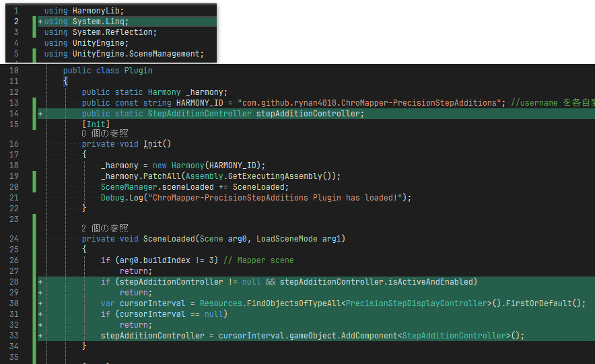Screen dimensions: 595x364
Task: Click 'PatchAll' on line 19
Action: coord(162,176)
